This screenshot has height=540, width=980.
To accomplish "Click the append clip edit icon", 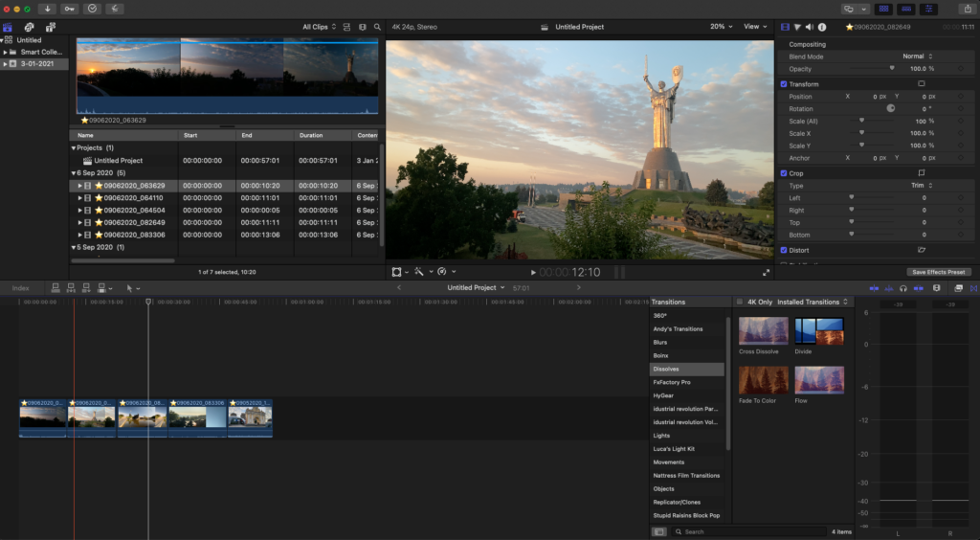I will [x=86, y=288].
